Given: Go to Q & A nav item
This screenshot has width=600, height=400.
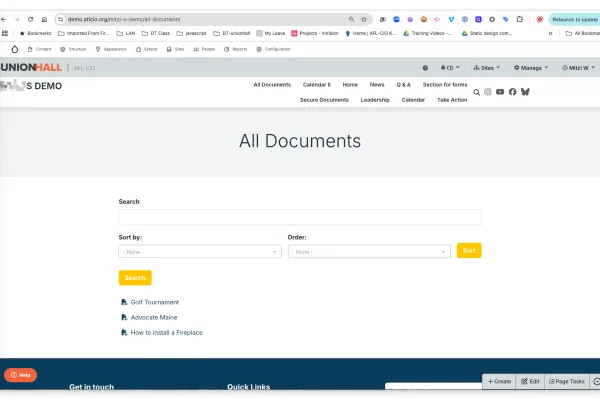Looking at the screenshot, I should (404, 85).
